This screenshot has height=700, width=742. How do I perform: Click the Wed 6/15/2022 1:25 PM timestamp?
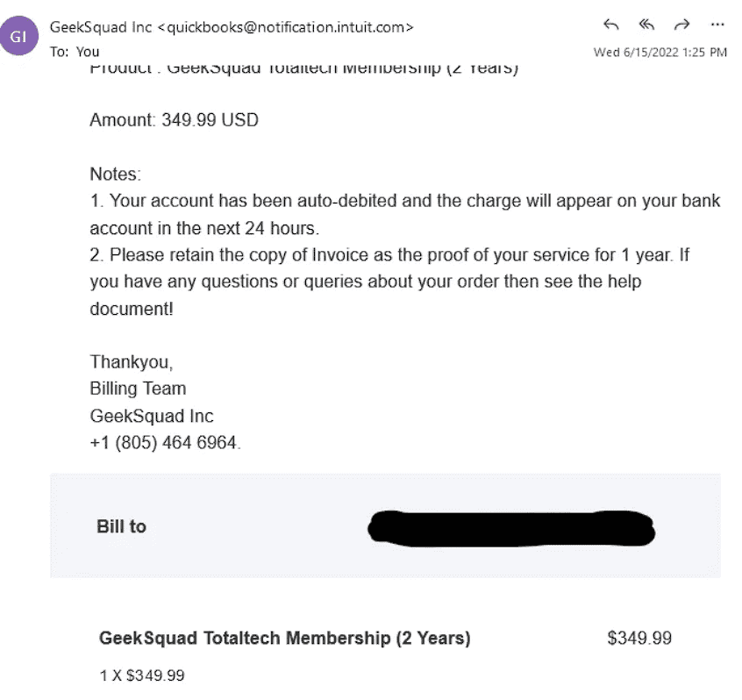pyautogui.click(x=660, y=52)
